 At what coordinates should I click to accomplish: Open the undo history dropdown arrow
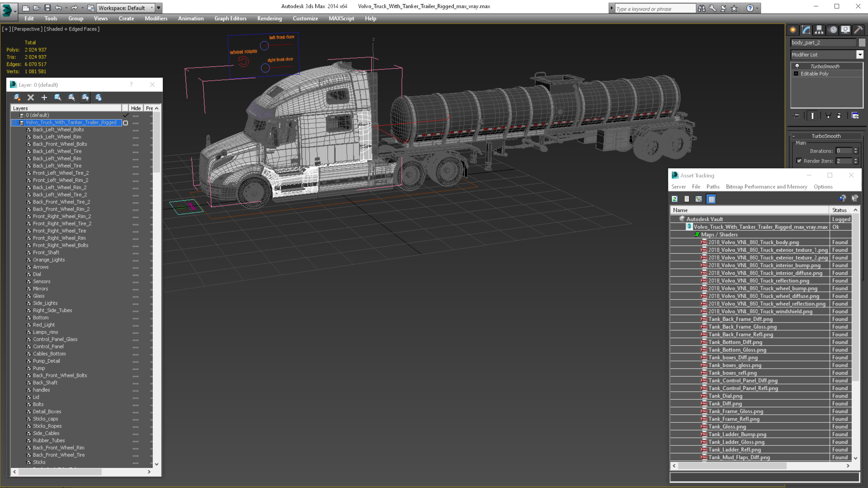tap(66, 8)
